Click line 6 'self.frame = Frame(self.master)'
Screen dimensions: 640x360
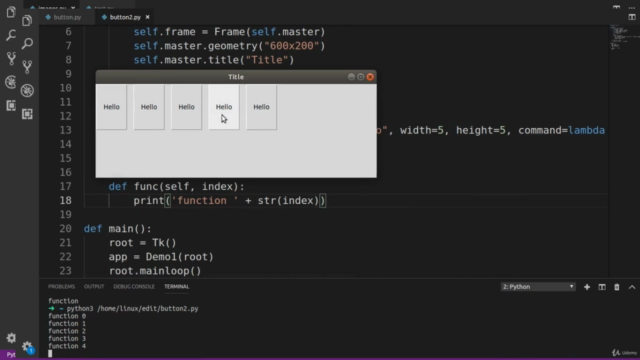pyautogui.click(x=229, y=32)
